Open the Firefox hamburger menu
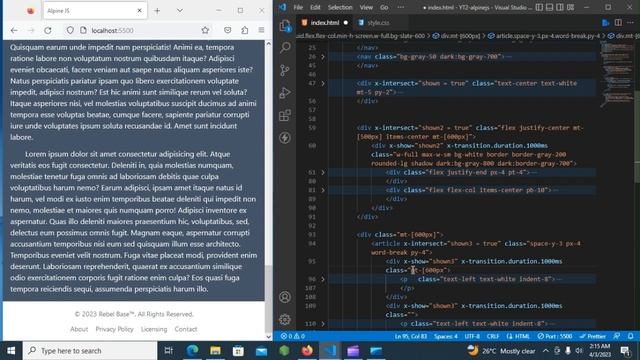This screenshot has width=640, height=360. [x=261, y=30]
